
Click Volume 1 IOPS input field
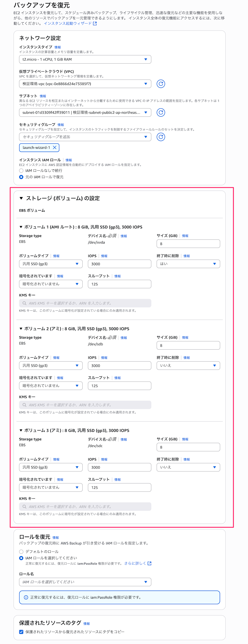pos(119,264)
